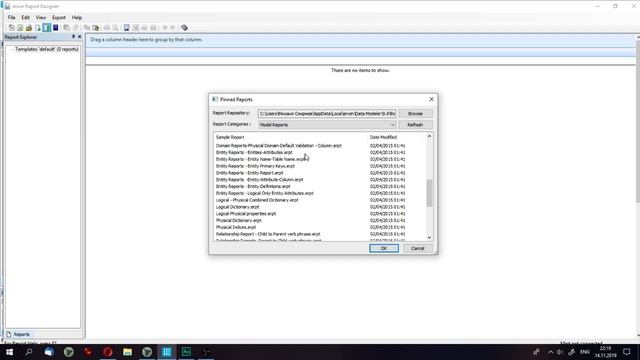Click the ENG language indicator
Image resolution: width=640 pixels, height=360 pixels.
click(585, 352)
